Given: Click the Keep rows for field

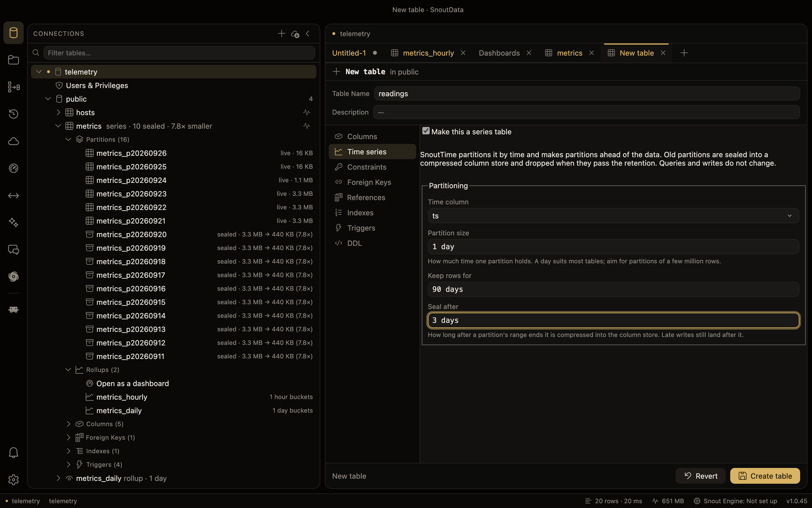Looking at the screenshot, I should [613, 289].
